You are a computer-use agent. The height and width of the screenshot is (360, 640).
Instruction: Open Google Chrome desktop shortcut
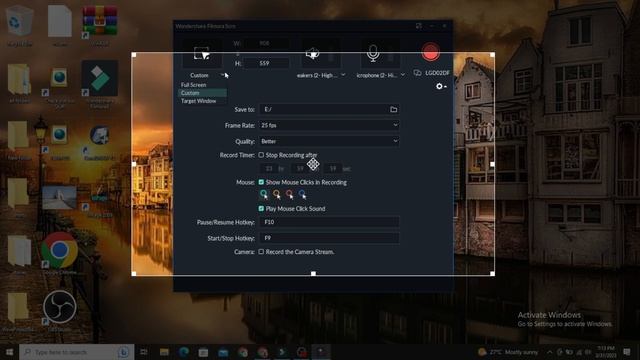point(60,253)
